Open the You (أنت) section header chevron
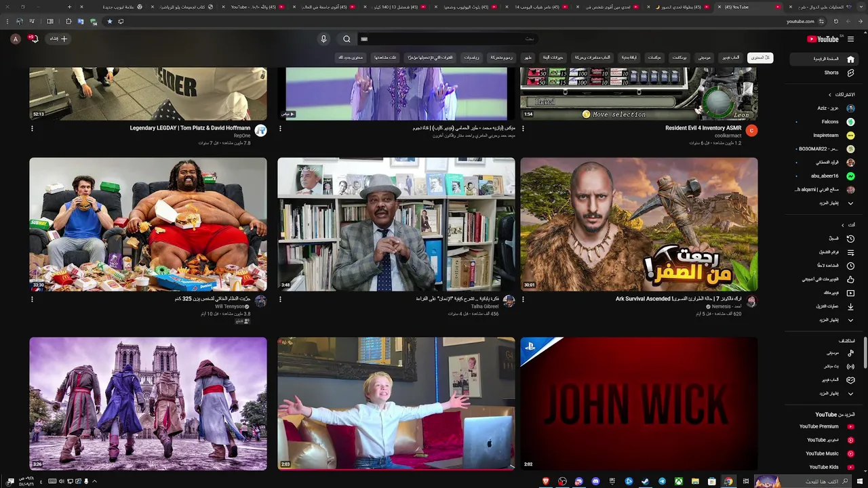 click(x=843, y=225)
